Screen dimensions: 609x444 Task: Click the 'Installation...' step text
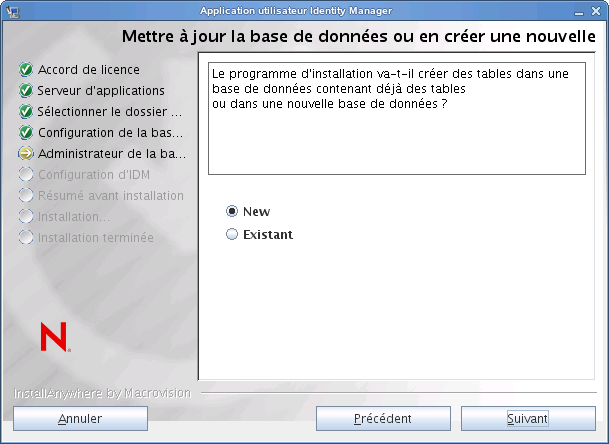click(x=74, y=216)
